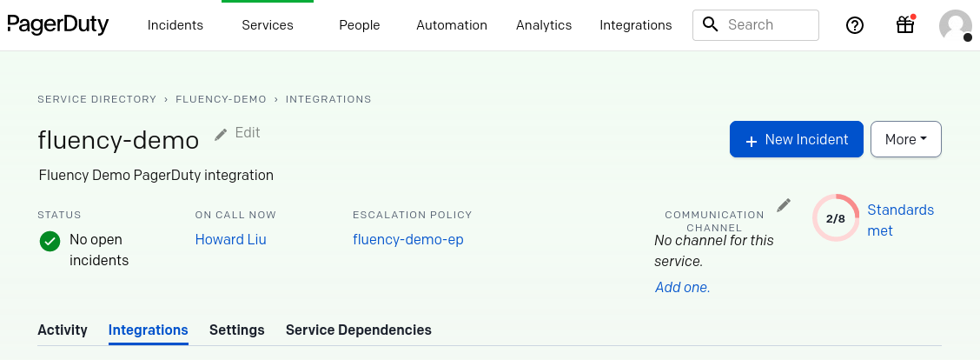Click the 2/8 standards progress ring
The height and width of the screenshot is (360, 980).
(x=836, y=218)
